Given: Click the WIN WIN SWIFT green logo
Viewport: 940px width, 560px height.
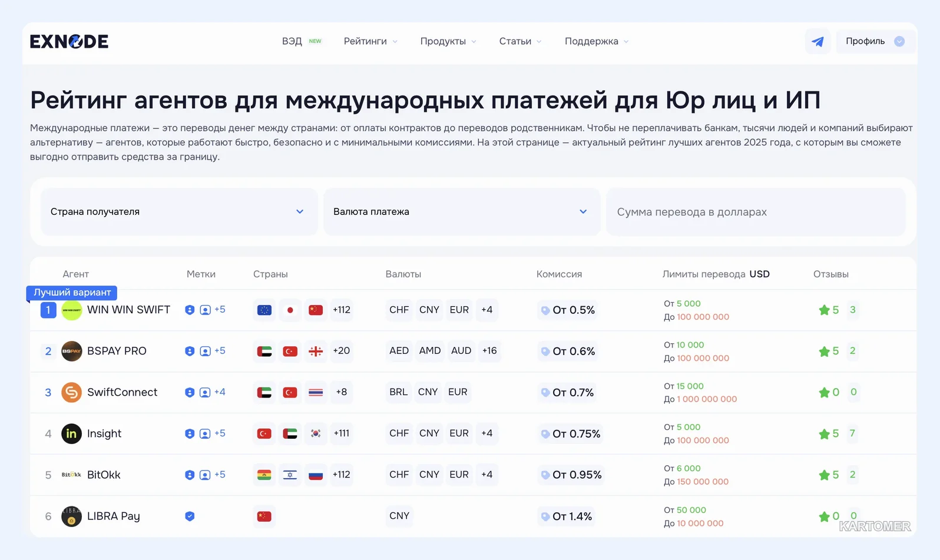Looking at the screenshot, I should pyautogui.click(x=72, y=310).
